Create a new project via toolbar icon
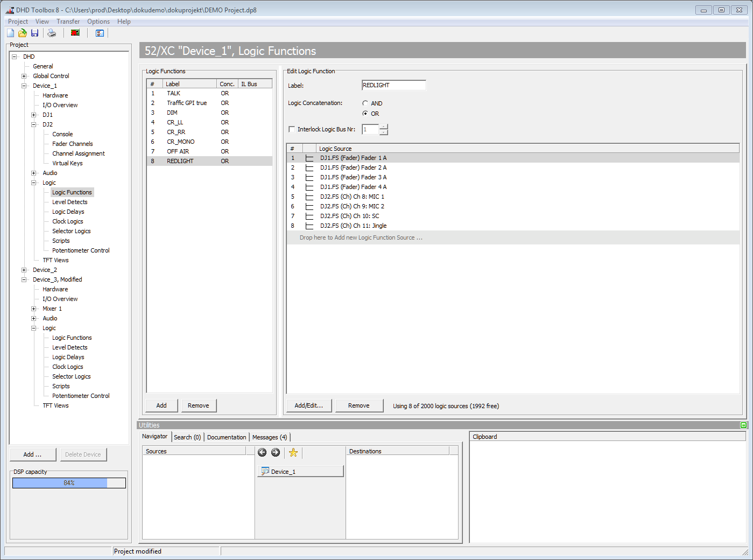Viewport: 753px width, 560px height. tap(10, 33)
